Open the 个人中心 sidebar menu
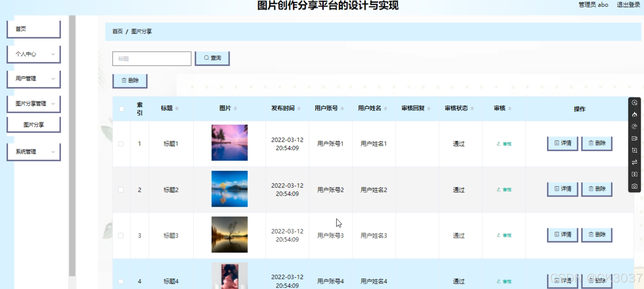Viewport: 644px width, 289px height. click(x=34, y=54)
